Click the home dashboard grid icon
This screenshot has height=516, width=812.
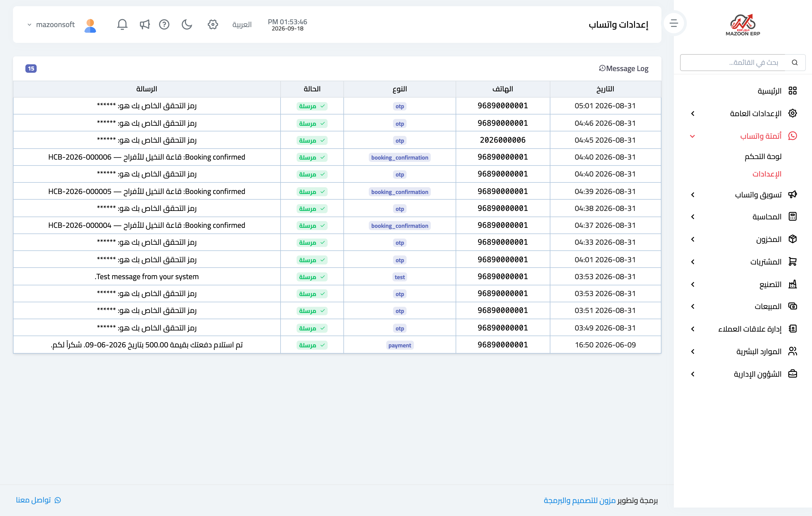(793, 91)
